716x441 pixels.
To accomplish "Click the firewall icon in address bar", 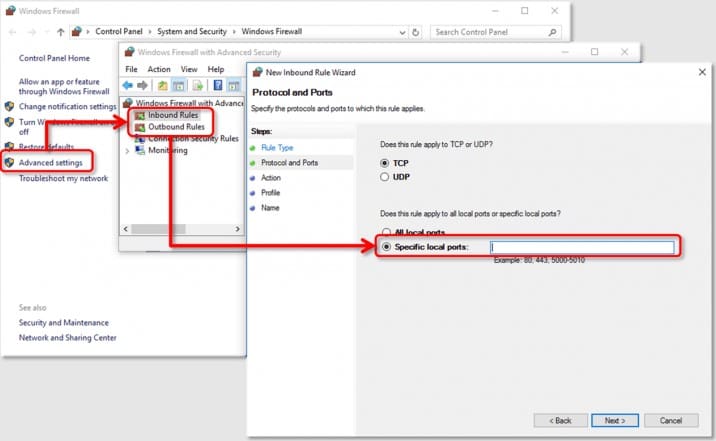I will 76,32.
